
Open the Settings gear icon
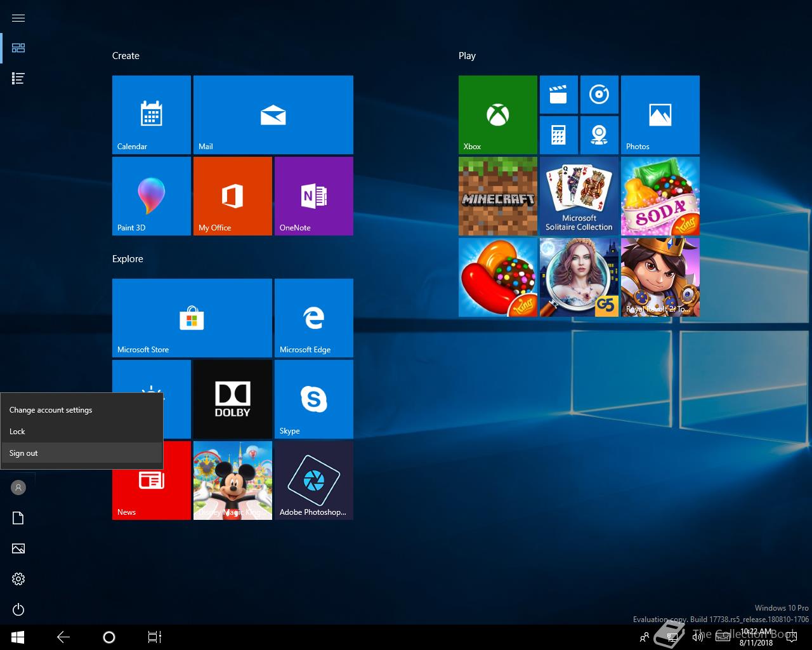(18, 579)
